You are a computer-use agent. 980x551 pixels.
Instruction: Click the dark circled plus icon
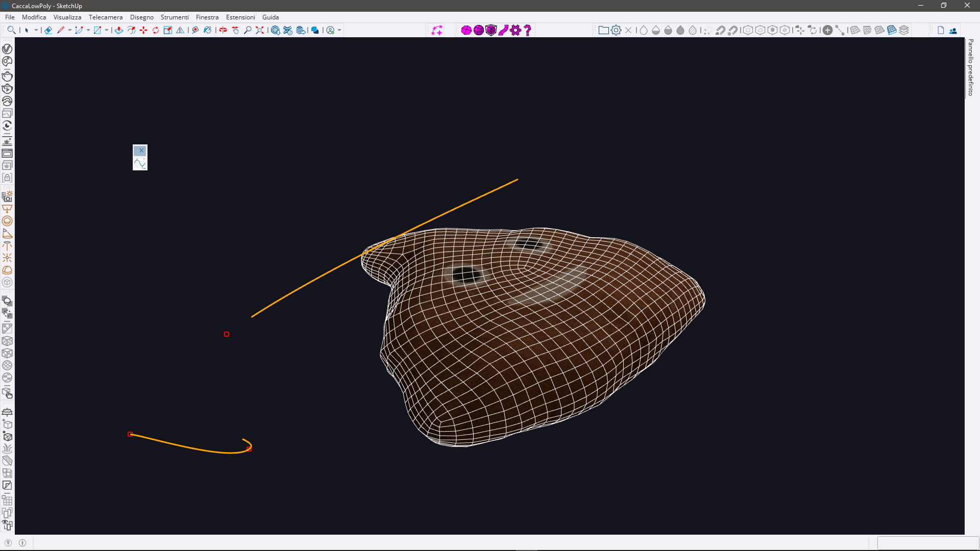827,30
